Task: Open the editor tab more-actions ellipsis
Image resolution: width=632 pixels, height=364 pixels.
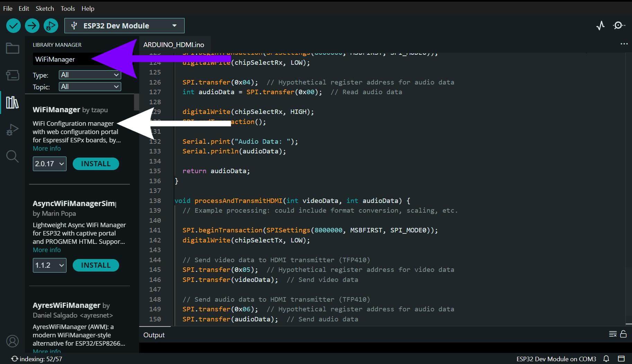Action: coord(624,44)
